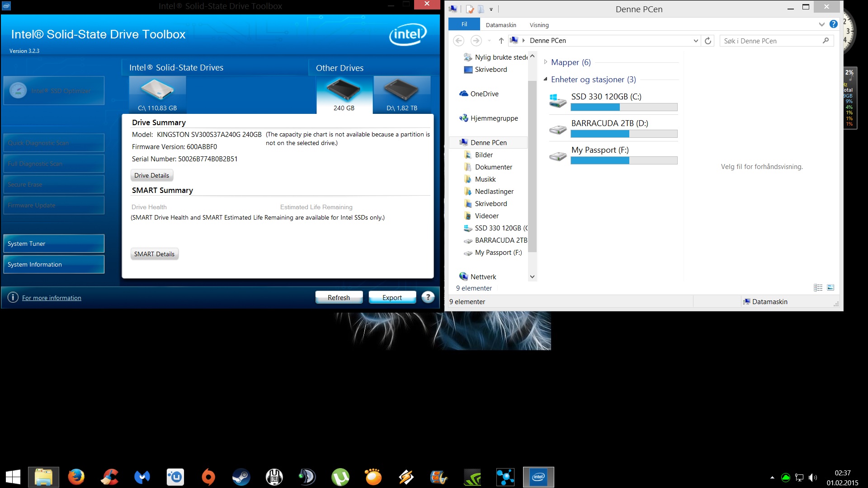
Task: Select Nettverk in the navigation pane
Action: pos(477,277)
